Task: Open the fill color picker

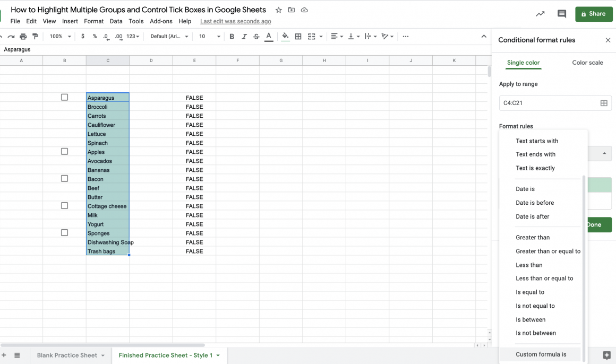Action: tap(285, 36)
